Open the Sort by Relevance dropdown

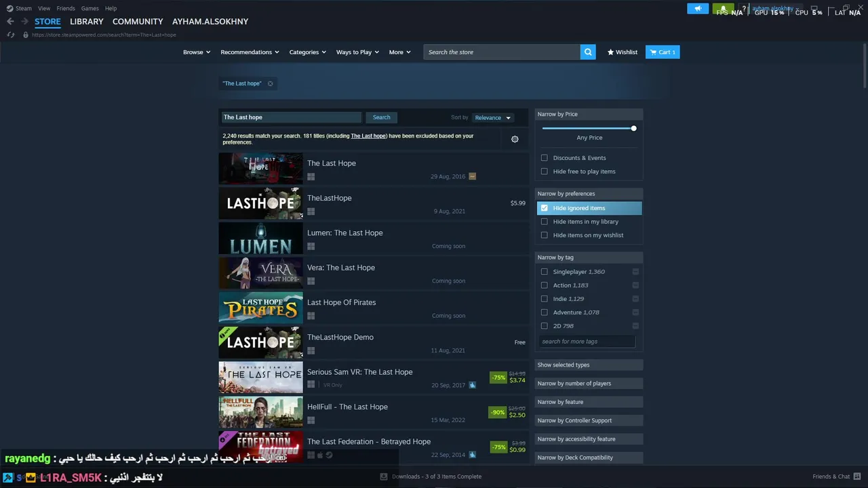(x=493, y=118)
